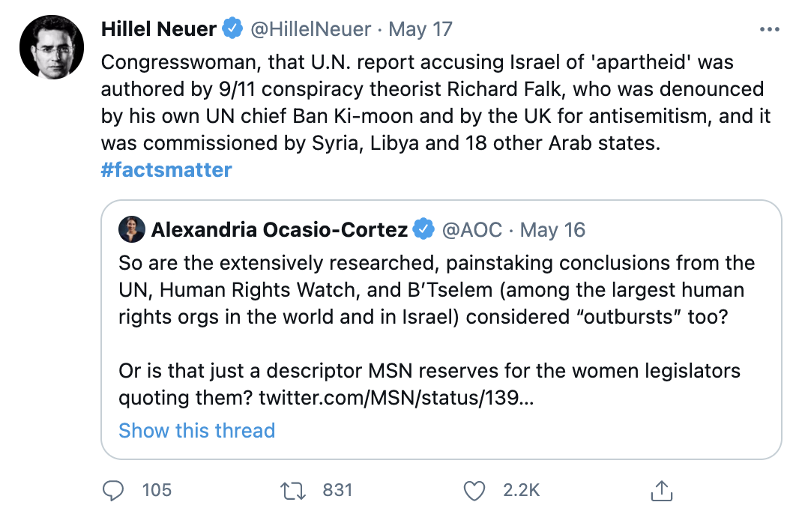Click Alexandria Ocasio-Cortez's small avatar

click(x=132, y=229)
